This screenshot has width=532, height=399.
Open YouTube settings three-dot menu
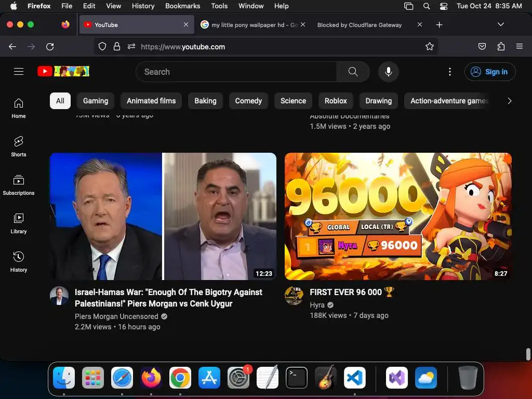click(449, 72)
